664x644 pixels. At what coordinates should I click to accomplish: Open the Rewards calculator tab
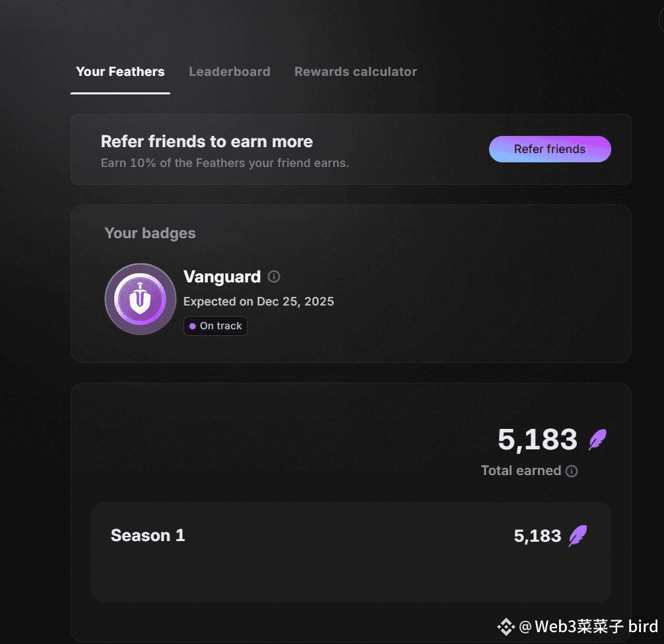356,71
